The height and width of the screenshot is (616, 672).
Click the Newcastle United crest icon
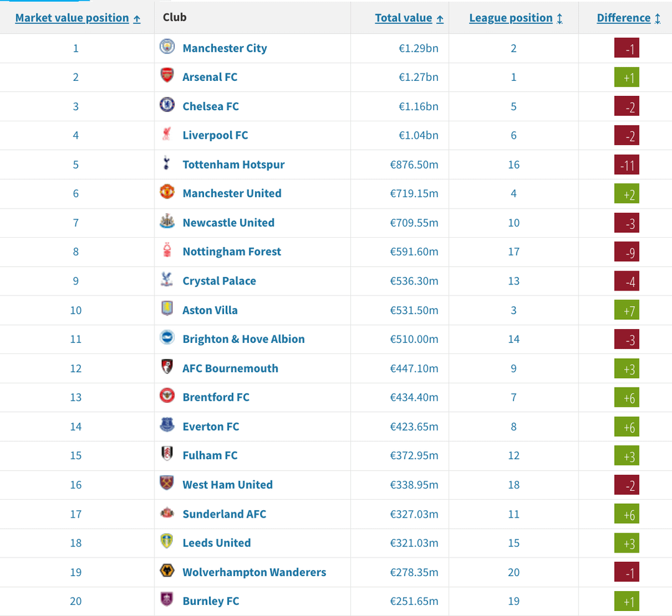tap(167, 222)
